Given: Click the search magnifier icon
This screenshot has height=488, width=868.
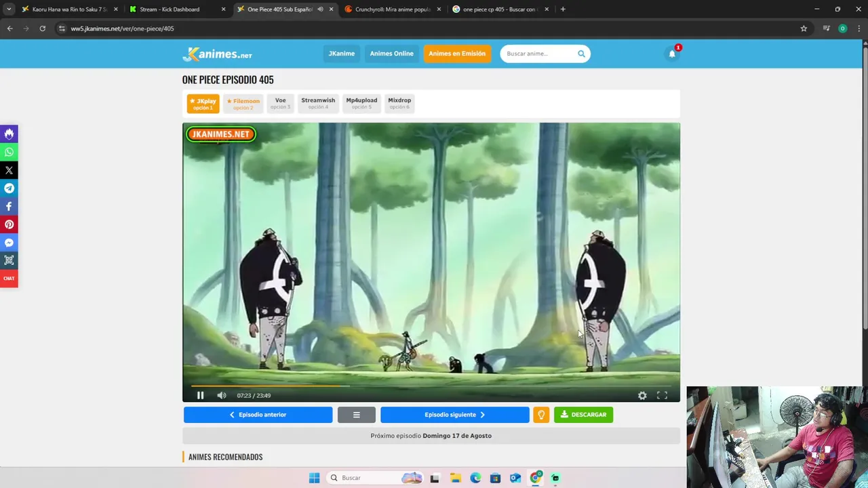Looking at the screenshot, I should [x=581, y=54].
